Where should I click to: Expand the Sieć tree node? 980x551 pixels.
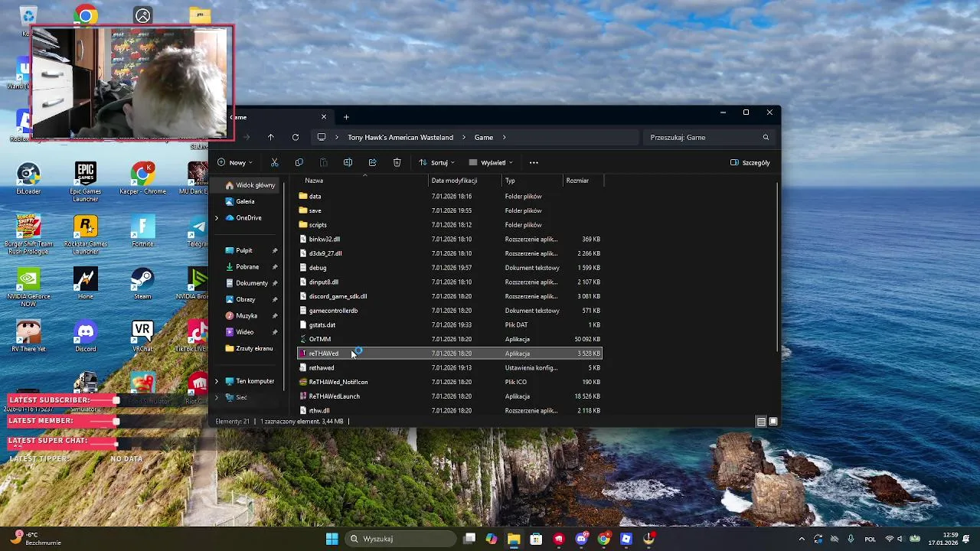217,397
